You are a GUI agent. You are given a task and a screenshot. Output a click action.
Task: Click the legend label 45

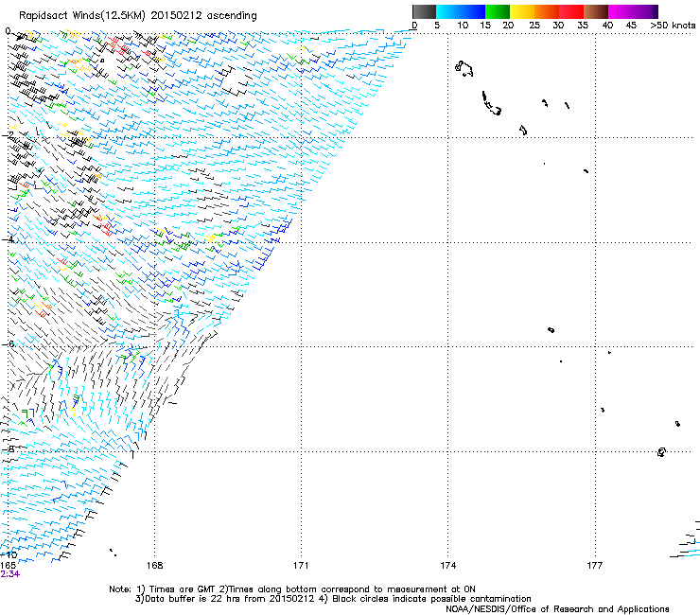(631, 26)
